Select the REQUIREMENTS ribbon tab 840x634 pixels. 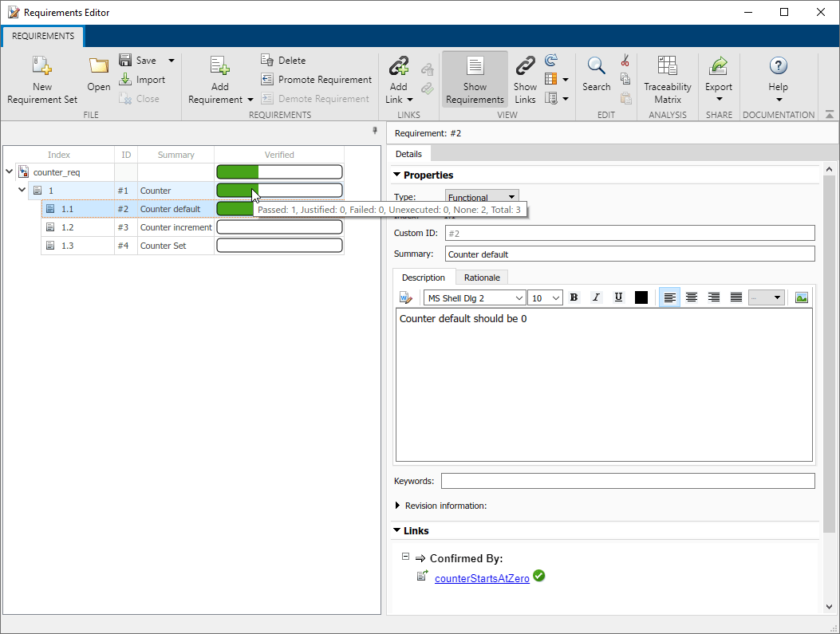tap(42, 36)
